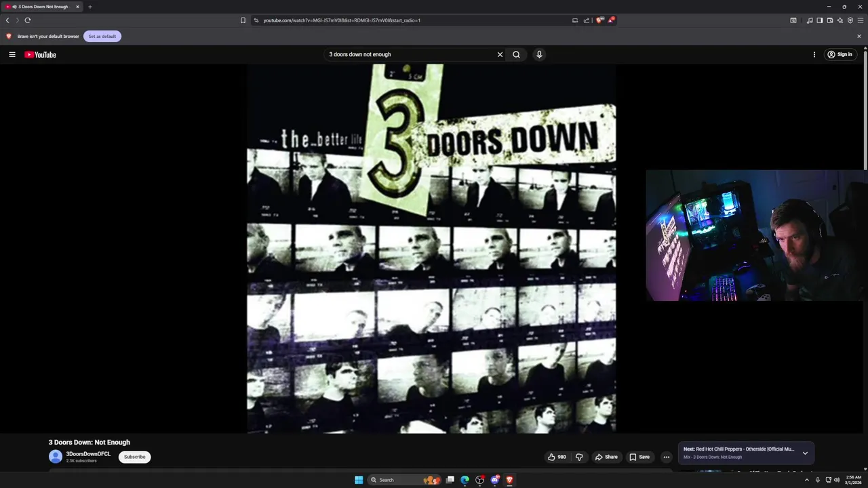Image resolution: width=868 pixels, height=488 pixels.
Task: Expand the Next up mix playlist
Action: (x=805, y=453)
